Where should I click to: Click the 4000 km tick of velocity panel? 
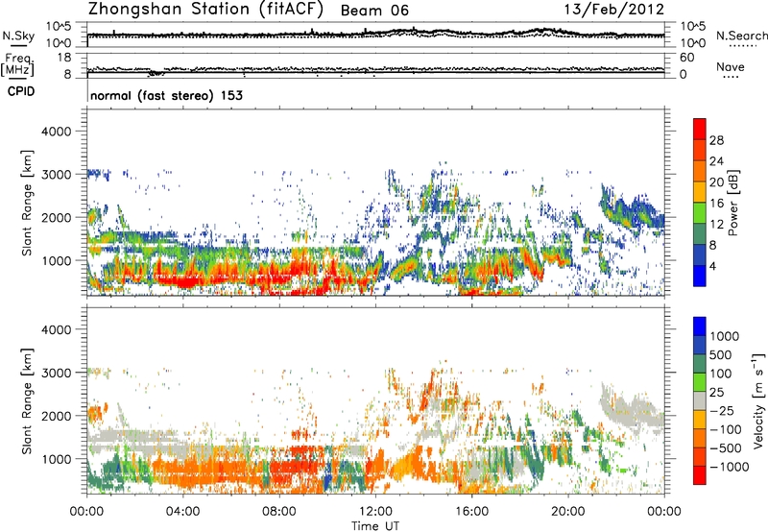pos(56,329)
